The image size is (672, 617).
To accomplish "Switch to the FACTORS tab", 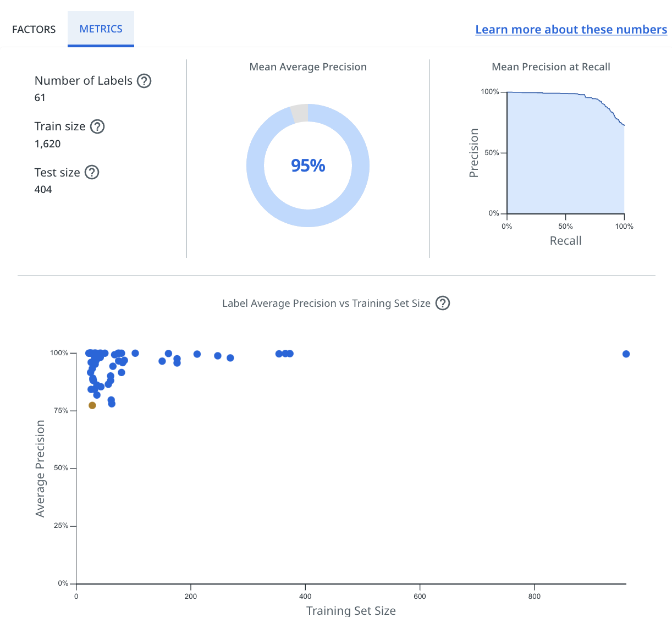I will tap(33, 29).
